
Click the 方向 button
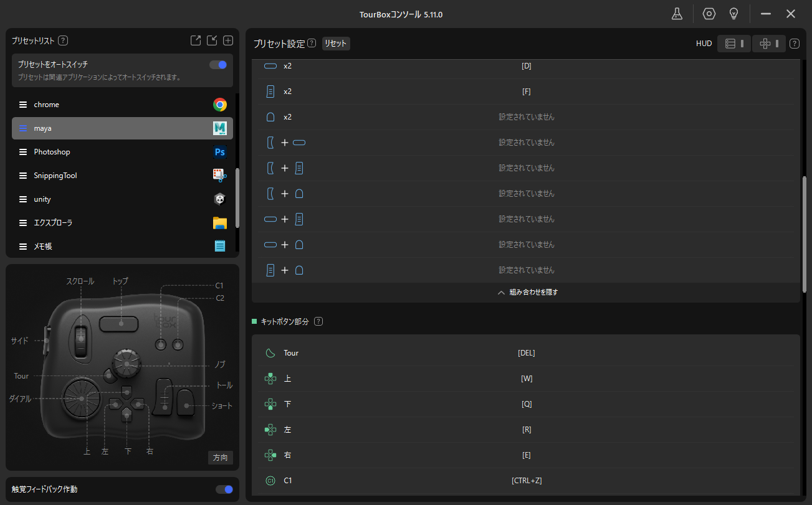(220, 458)
